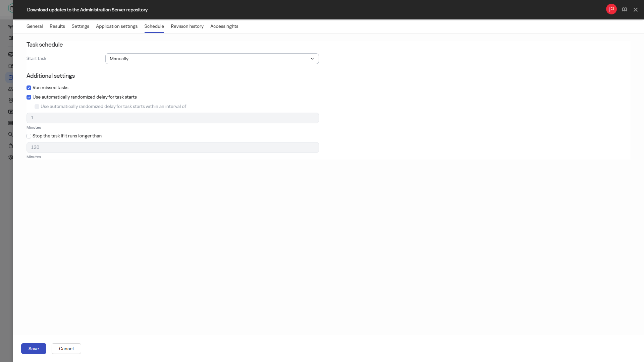Click the database-shaped sidebar icon

pos(11,100)
